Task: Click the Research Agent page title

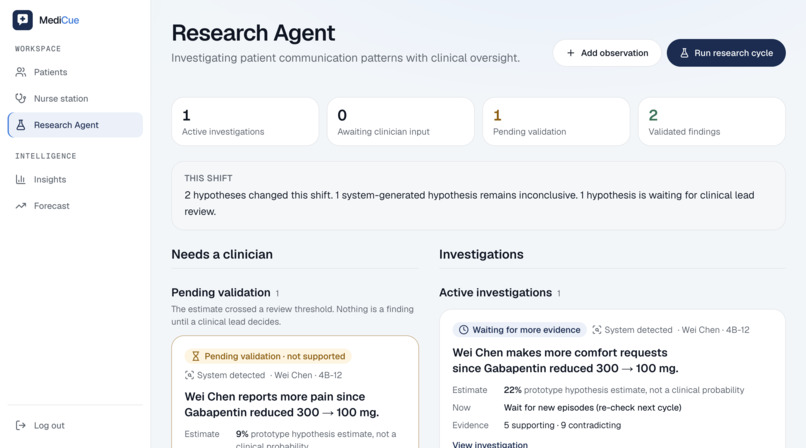Action: coord(253,33)
